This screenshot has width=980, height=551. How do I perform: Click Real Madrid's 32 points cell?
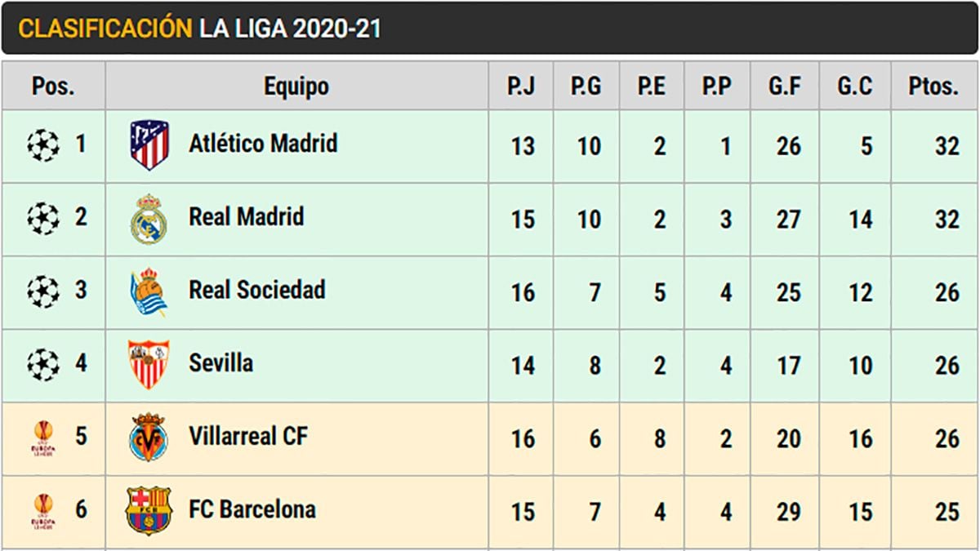pos(947,220)
